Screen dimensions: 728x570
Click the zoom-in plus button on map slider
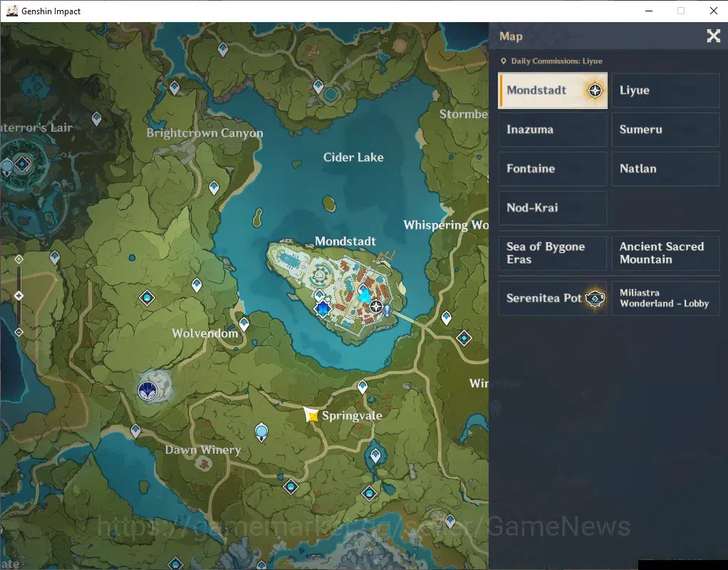tap(19, 259)
